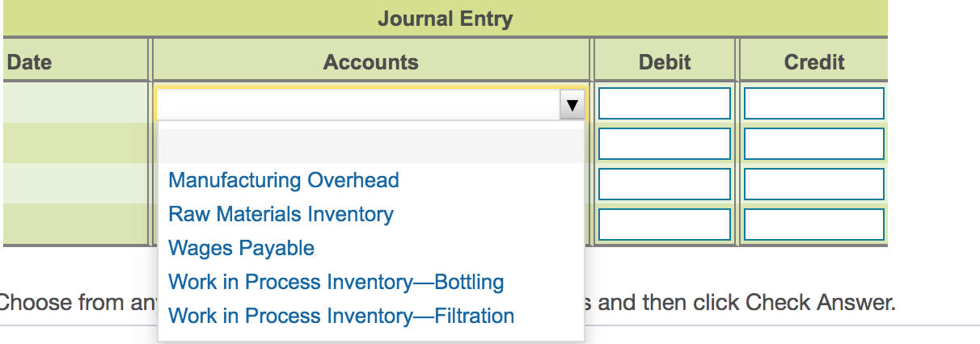Select the fourth row Credit field
This screenshot has height=344, width=980.
point(813,224)
